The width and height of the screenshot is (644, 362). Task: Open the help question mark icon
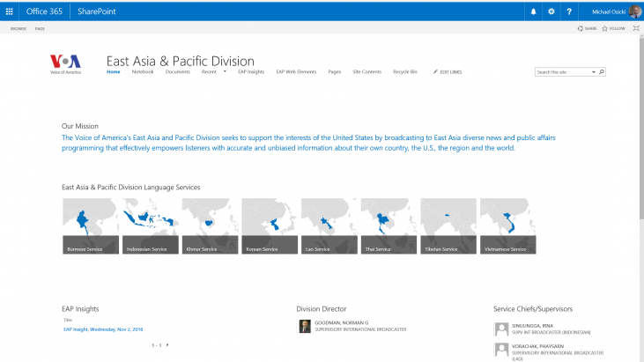[569, 11]
